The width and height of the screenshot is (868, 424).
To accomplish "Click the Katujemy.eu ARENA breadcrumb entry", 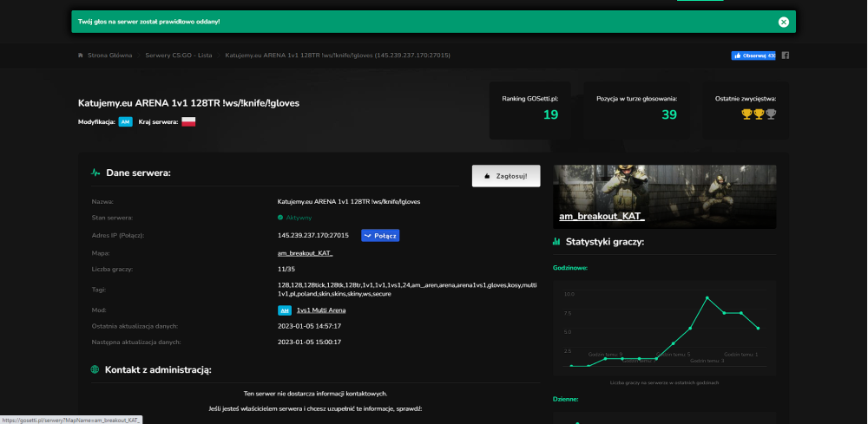I will point(338,55).
